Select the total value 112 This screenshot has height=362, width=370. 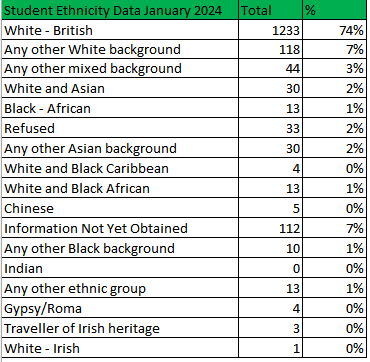(x=270, y=228)
